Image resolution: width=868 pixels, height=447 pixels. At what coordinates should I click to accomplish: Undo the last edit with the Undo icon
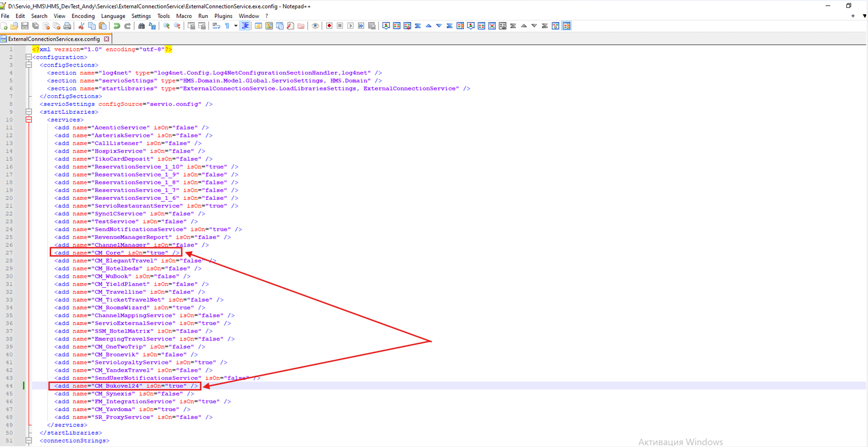point(116,26)
